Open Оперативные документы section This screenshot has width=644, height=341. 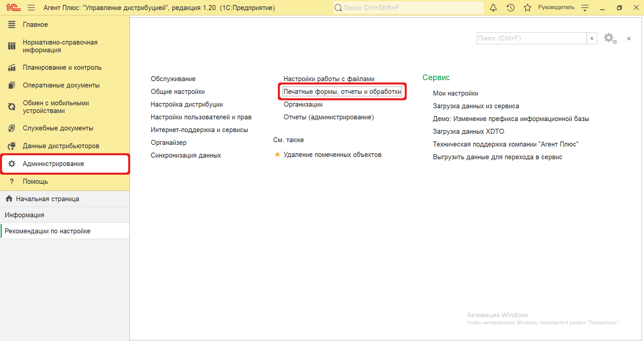coord(61,85)
